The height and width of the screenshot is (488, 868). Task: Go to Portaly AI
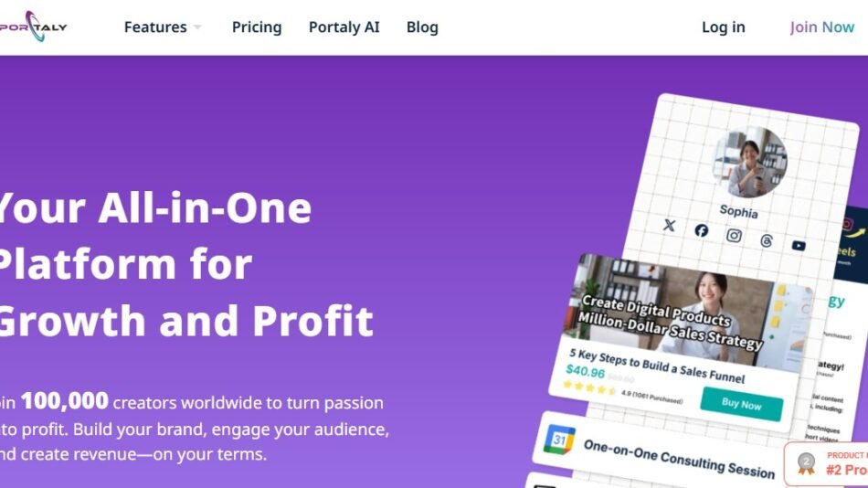tap(344, 27)
